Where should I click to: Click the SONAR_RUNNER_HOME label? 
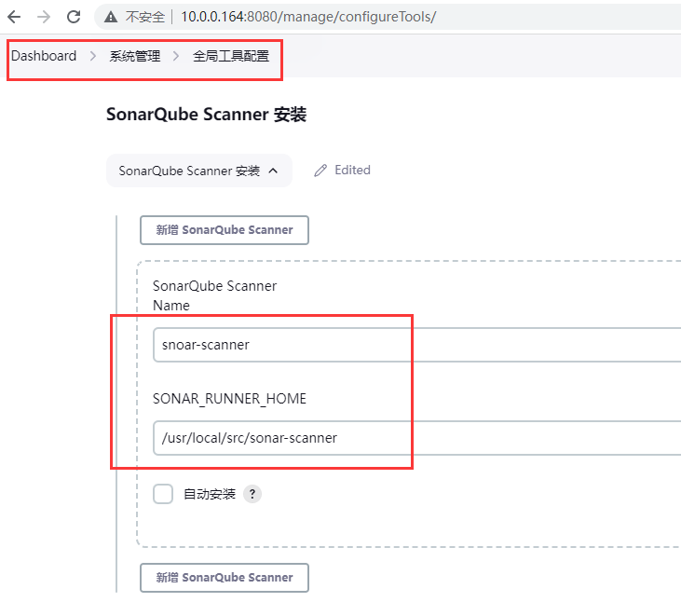click(229, 399)
